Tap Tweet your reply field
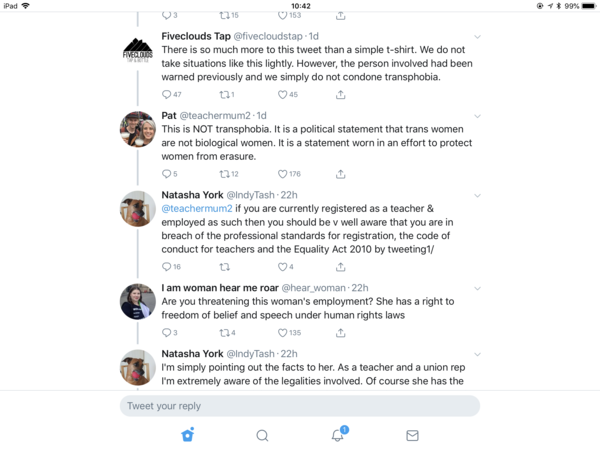 tap(300, 406)
